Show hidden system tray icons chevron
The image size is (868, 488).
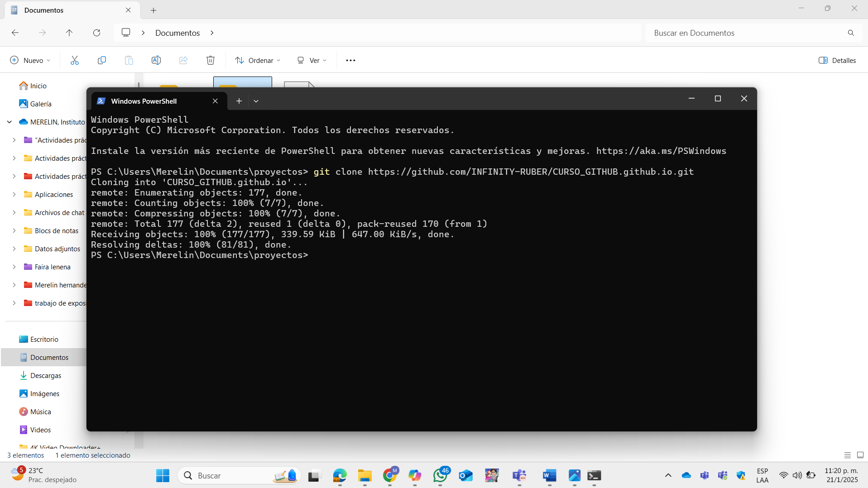(x=668, y=475)
